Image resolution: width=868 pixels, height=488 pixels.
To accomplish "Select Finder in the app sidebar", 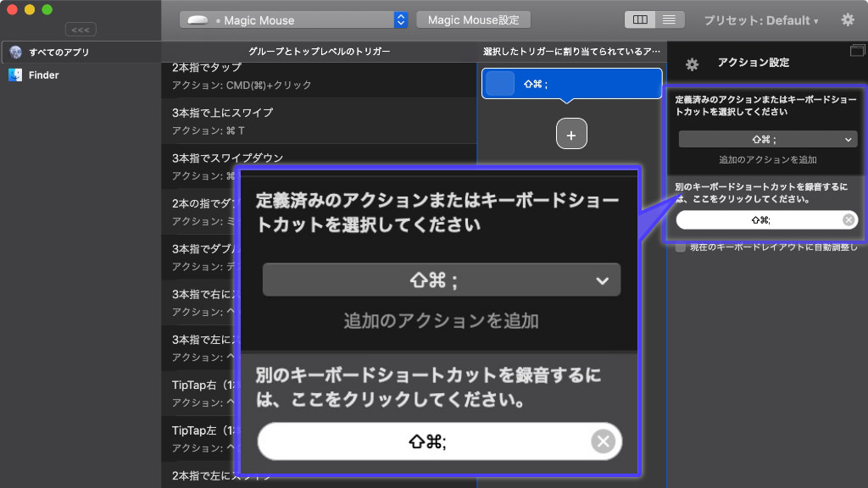I will pos(81,75).
